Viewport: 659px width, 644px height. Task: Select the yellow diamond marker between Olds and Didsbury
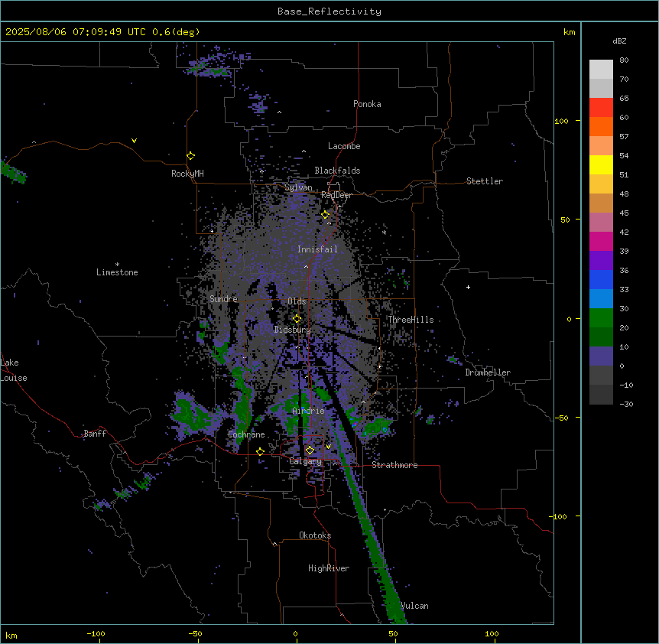[x=297, y=319]
